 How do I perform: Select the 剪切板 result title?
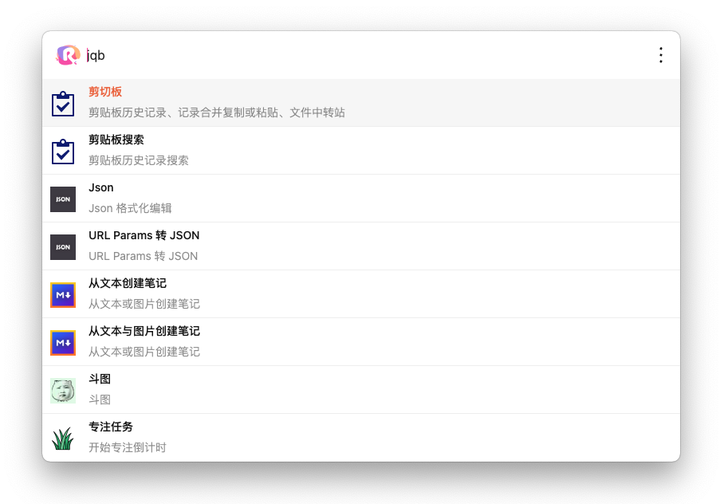105,92
